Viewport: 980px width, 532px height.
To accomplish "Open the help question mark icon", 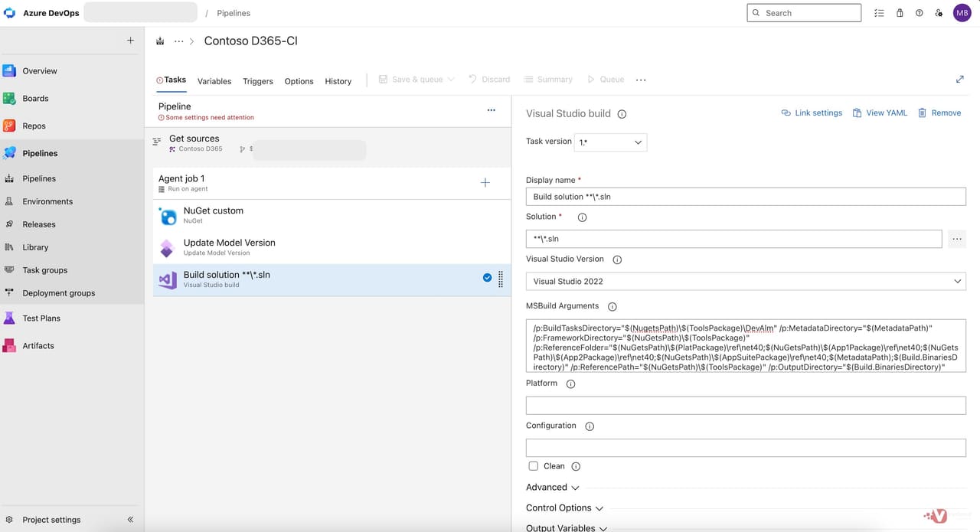I will (x=920, y=13).
